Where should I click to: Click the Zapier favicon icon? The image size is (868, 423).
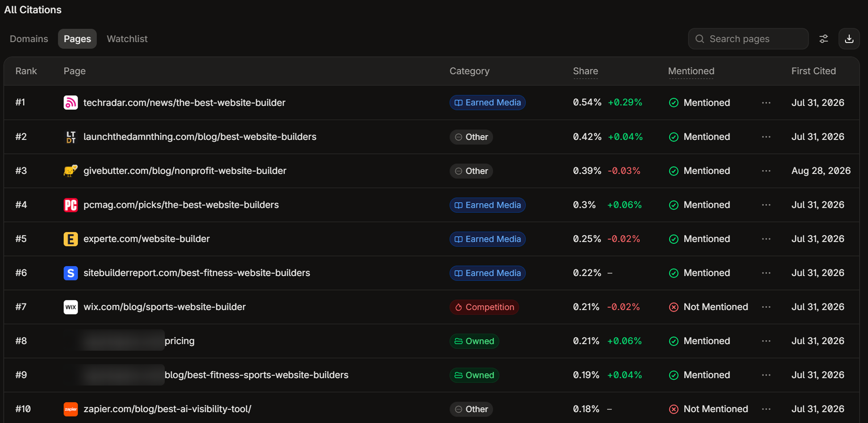(71, 409)
